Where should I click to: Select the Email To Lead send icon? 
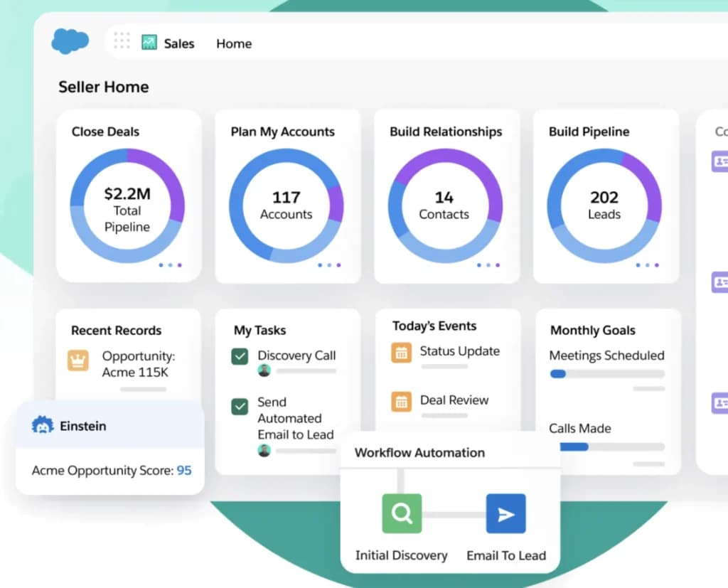click(506, 513)
